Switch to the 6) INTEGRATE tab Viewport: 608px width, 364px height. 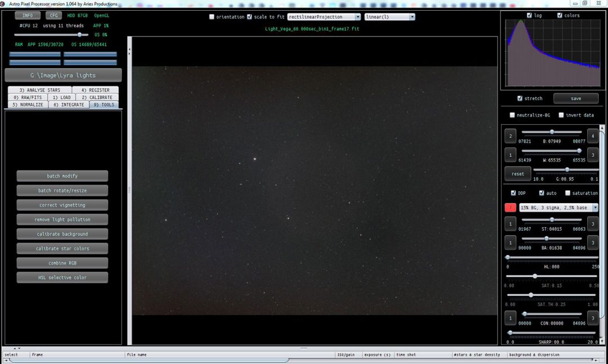69,104
